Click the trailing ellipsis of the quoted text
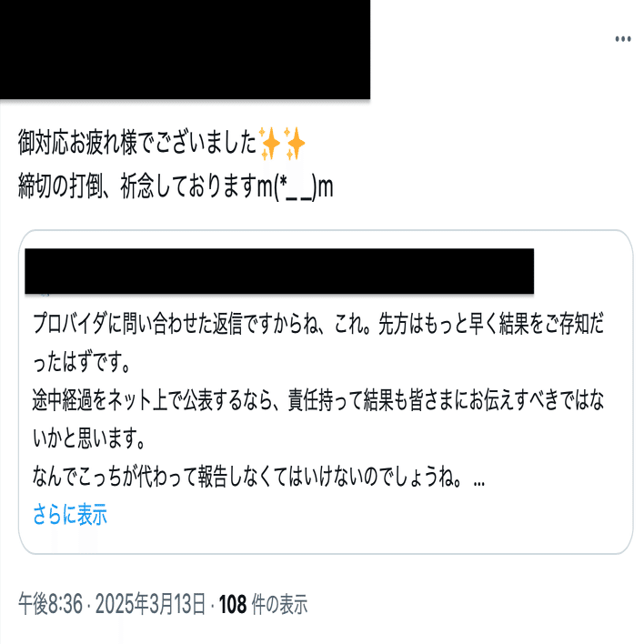 (x=478, y=483)
